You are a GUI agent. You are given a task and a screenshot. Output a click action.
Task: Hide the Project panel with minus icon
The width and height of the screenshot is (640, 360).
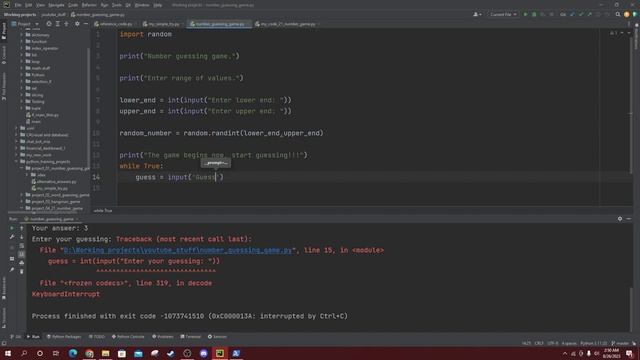[x=86, y=24]
